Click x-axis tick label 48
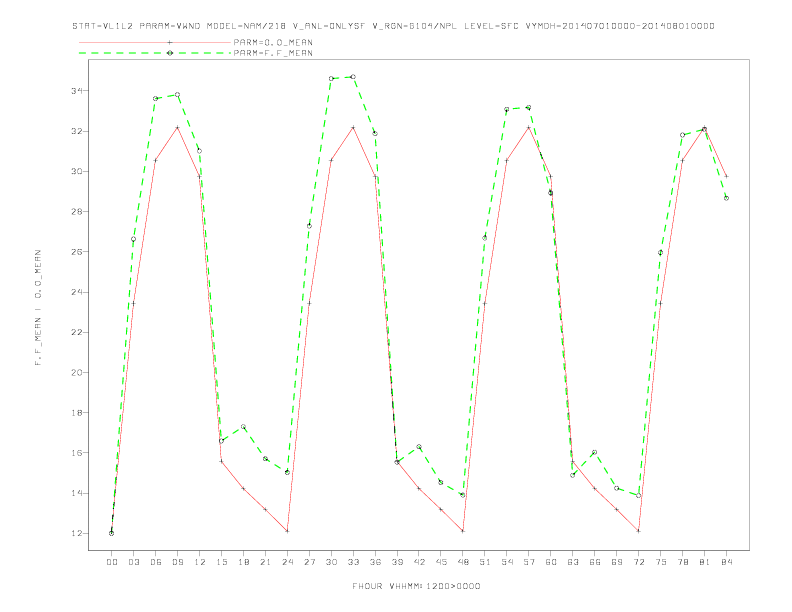 [463, 562]
